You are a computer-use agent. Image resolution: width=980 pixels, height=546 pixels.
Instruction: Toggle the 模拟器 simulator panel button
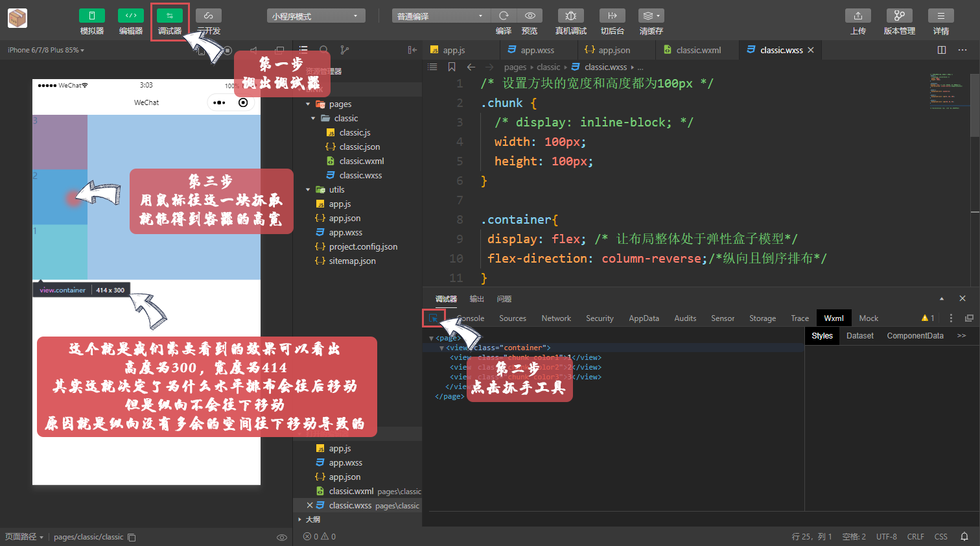pyautogui.click(x=91, y=16)
